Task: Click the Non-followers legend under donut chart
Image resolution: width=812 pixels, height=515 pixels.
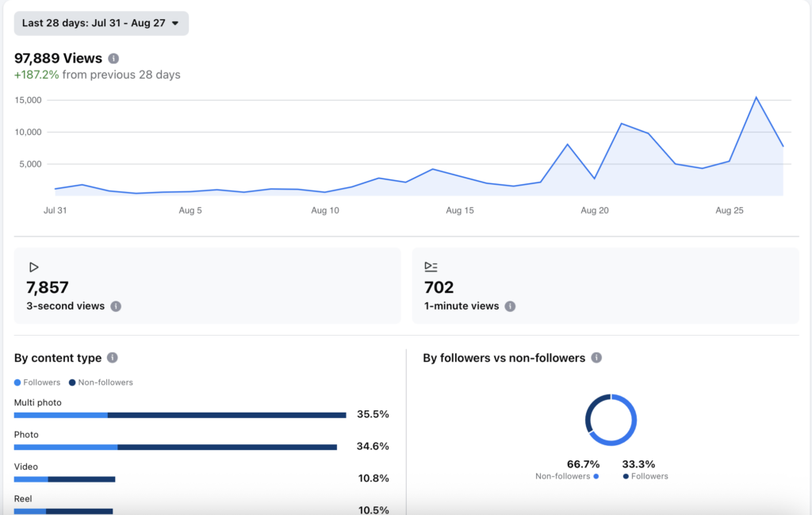Action: click(567, 476)
